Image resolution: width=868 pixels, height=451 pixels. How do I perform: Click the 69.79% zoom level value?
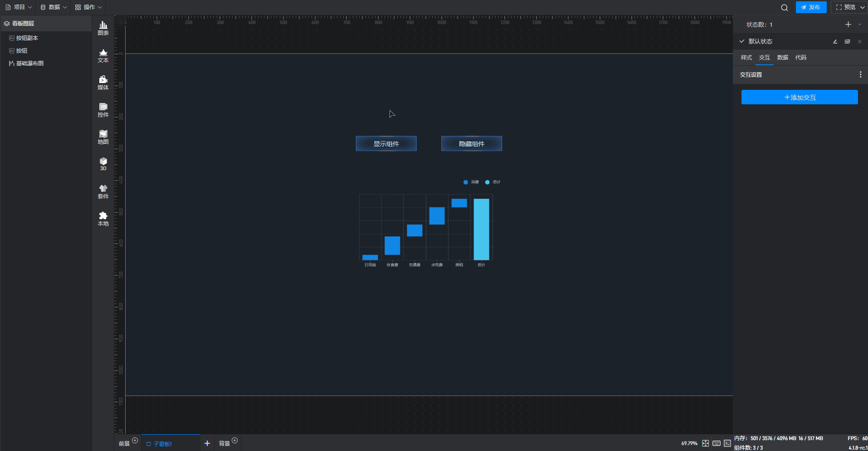[689, 443]
